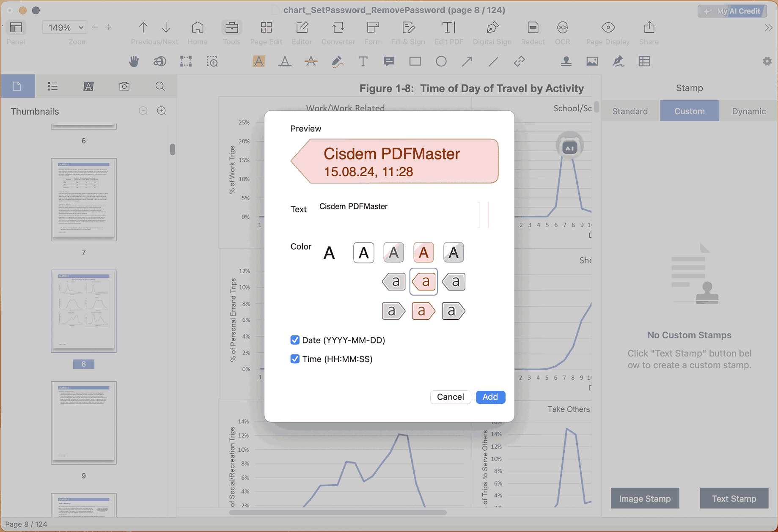
Task: Toggle the Panel sidebar icon
Action: pos(16,27)
